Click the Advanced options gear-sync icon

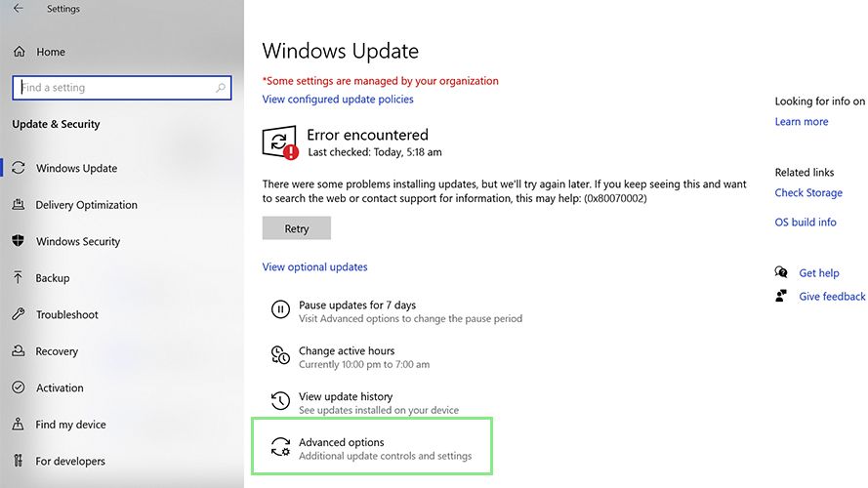280,446
